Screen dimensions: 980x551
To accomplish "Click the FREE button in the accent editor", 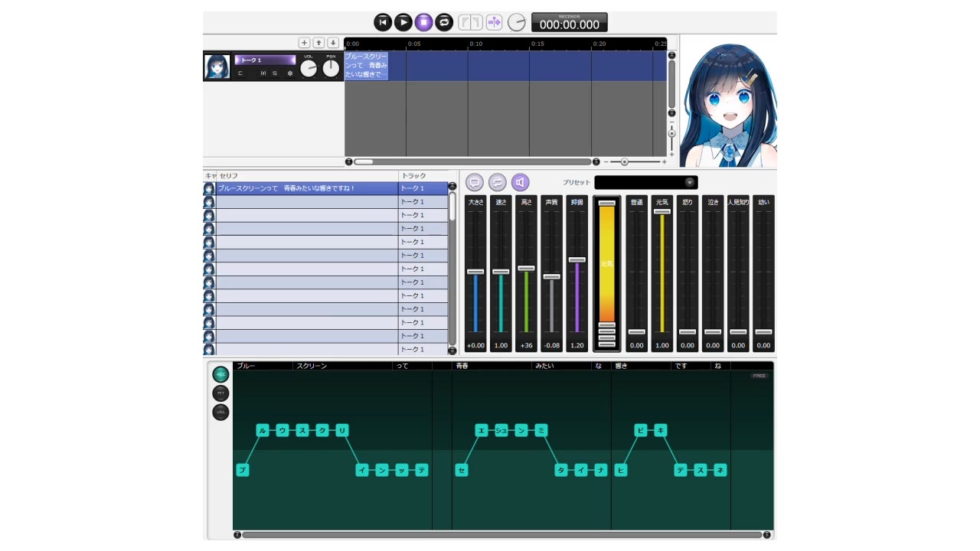I will click(x=759, y=376).
